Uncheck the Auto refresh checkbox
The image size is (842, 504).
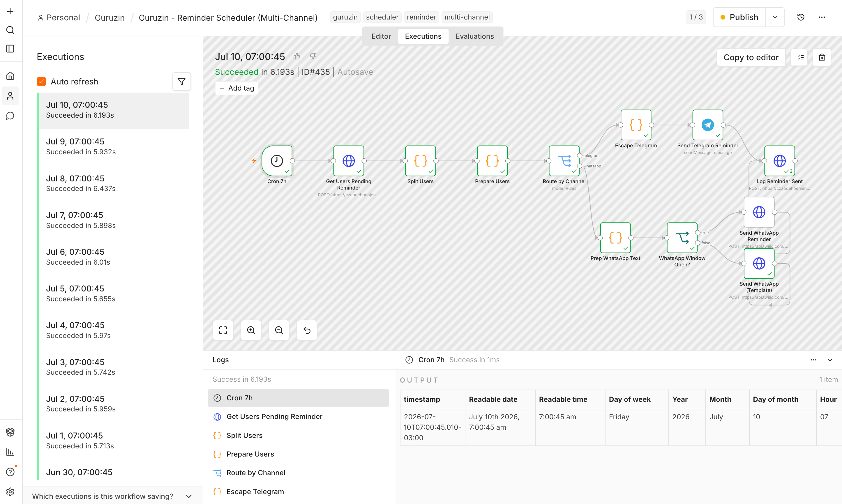[x=41, y=82]
